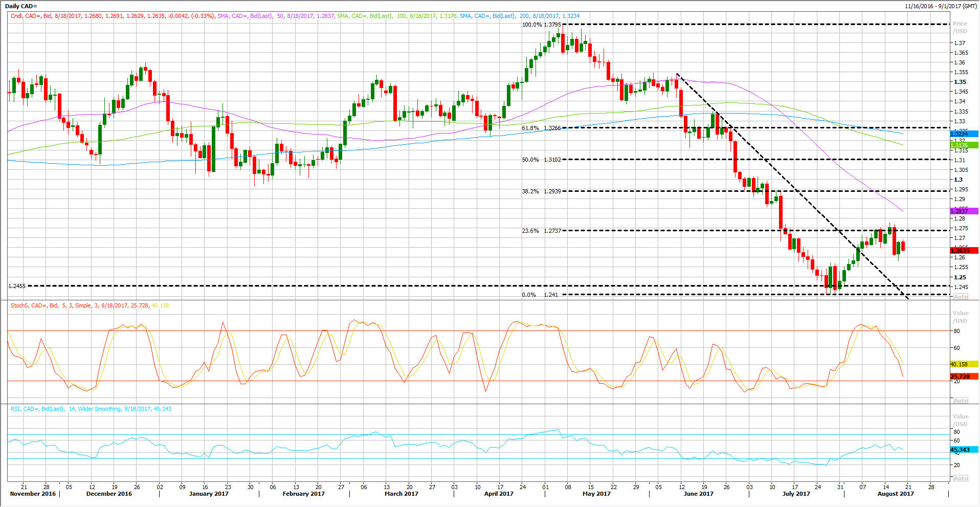Select the green 1.3176 SMA 100 value tag
Image resolution: width=980 pixels, height=507 pixels.
point(963,145)
